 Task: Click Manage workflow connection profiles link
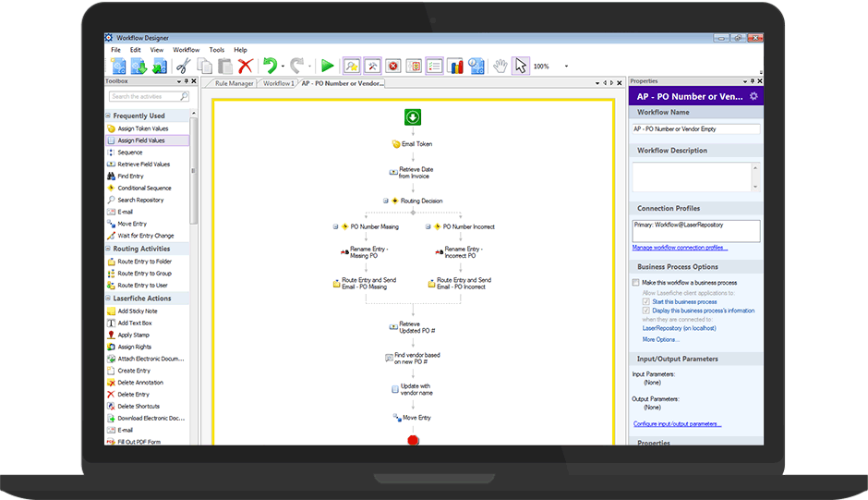click(680, 248)
